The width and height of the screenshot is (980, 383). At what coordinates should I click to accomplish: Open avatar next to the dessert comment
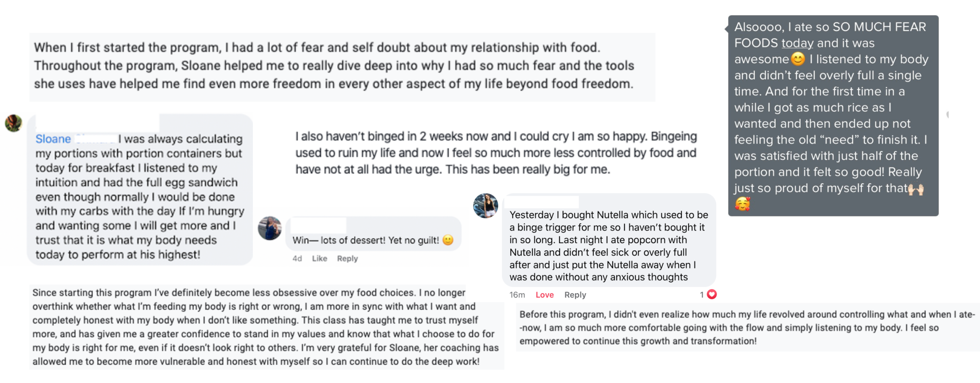[x=270, y=228]
